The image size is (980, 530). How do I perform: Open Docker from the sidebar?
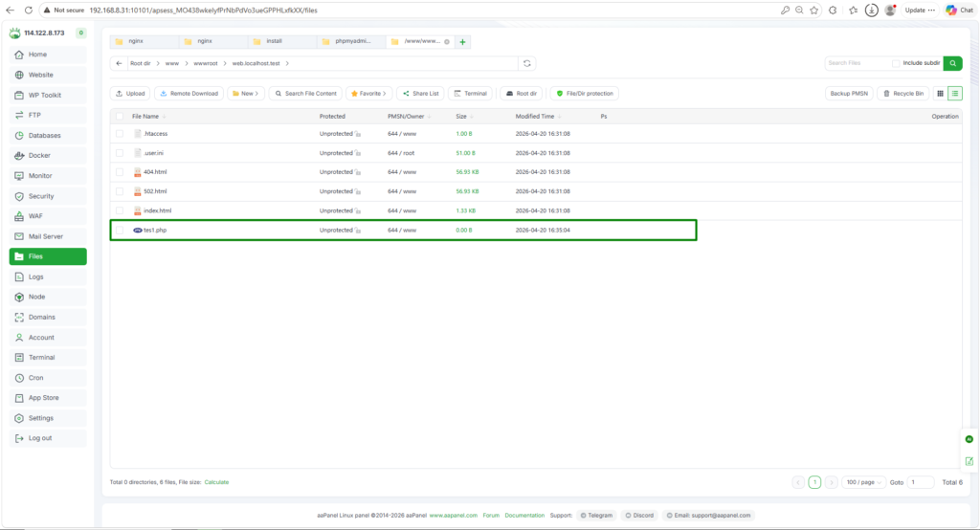pyautogui.click(x=39, y=155)
